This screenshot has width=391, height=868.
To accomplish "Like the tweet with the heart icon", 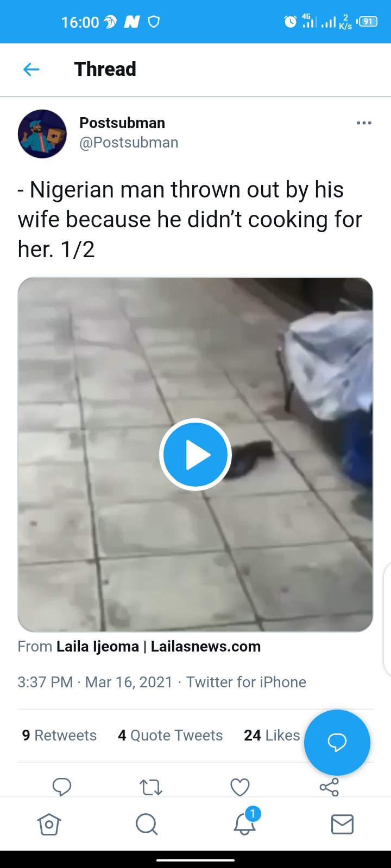I will coord(240,787).
